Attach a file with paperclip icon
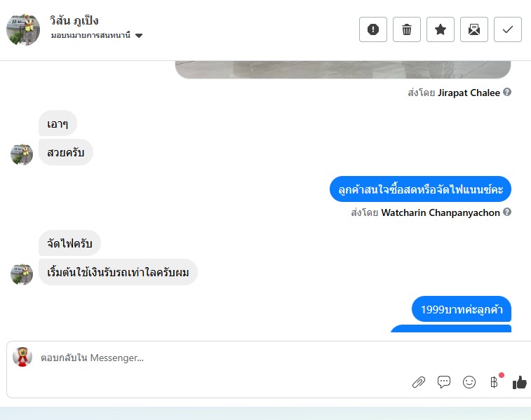 pos(419,382)
